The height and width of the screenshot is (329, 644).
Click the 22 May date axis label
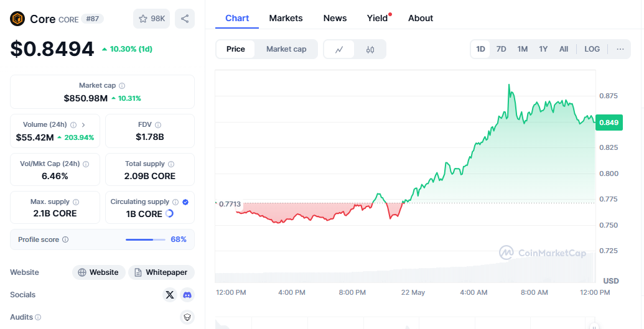tap(413, 292)
